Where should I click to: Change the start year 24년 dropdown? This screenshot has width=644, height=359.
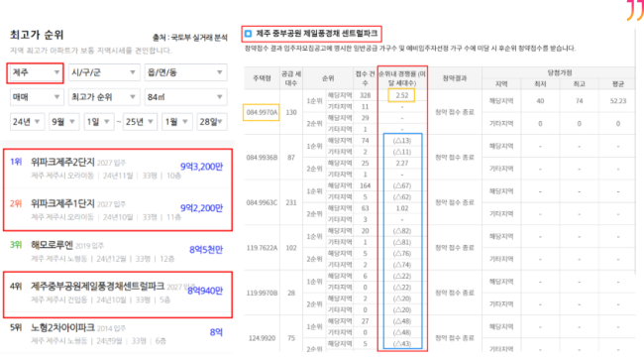click(x=27, y=122)
